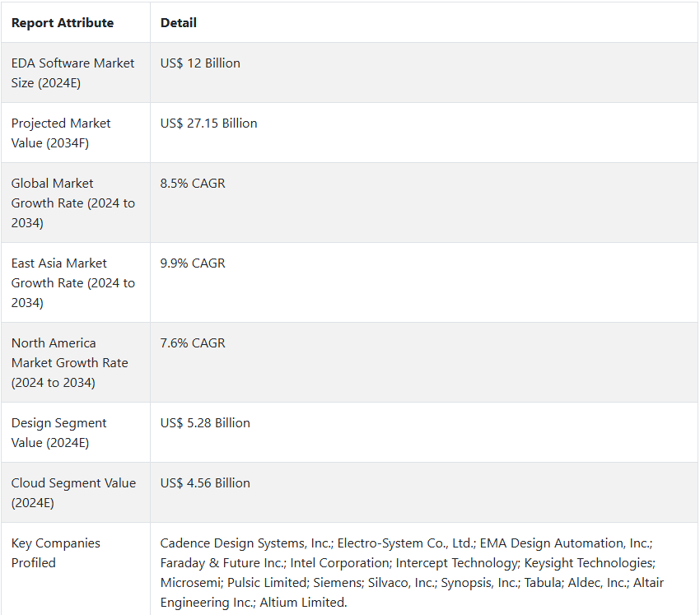Select the Cloud Segment Value (2024E) cell
The image size is (700, 615).
[76, 492]
